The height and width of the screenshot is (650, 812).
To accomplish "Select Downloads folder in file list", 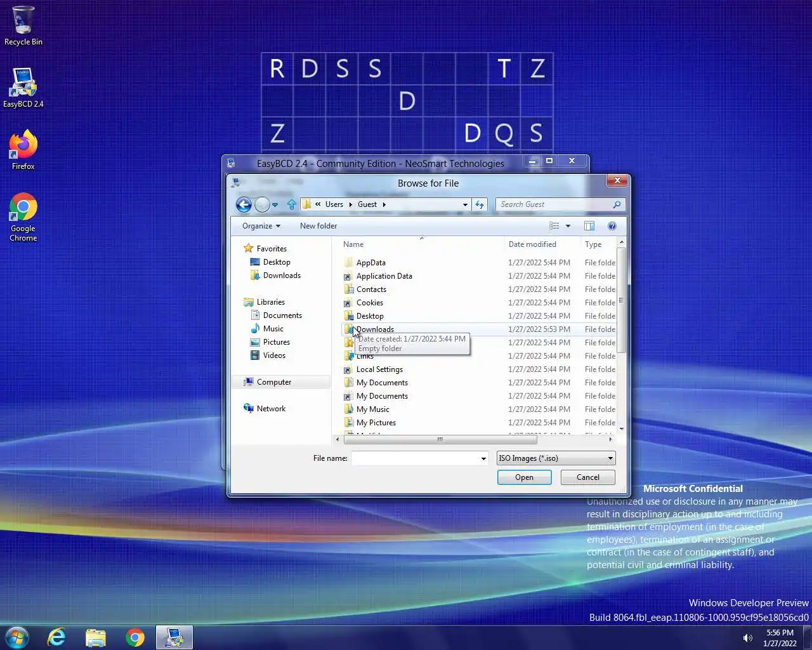I will (375, 329).
